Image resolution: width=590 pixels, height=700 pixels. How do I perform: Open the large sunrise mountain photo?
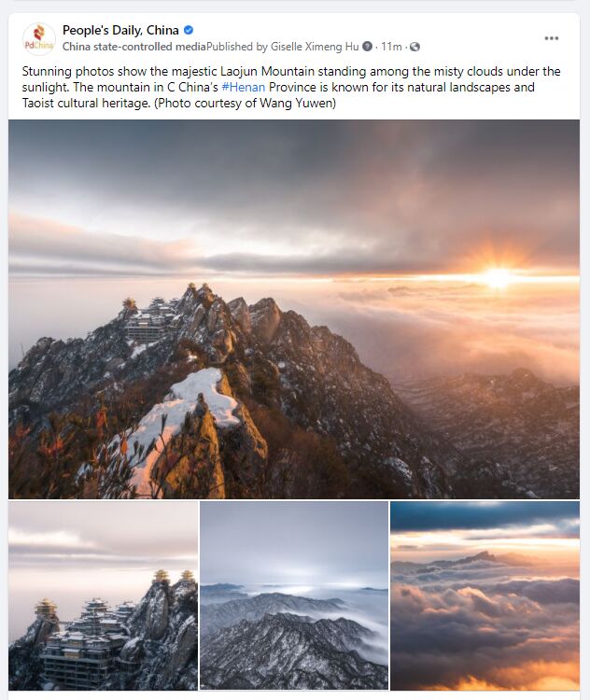[x=294, y=309]
